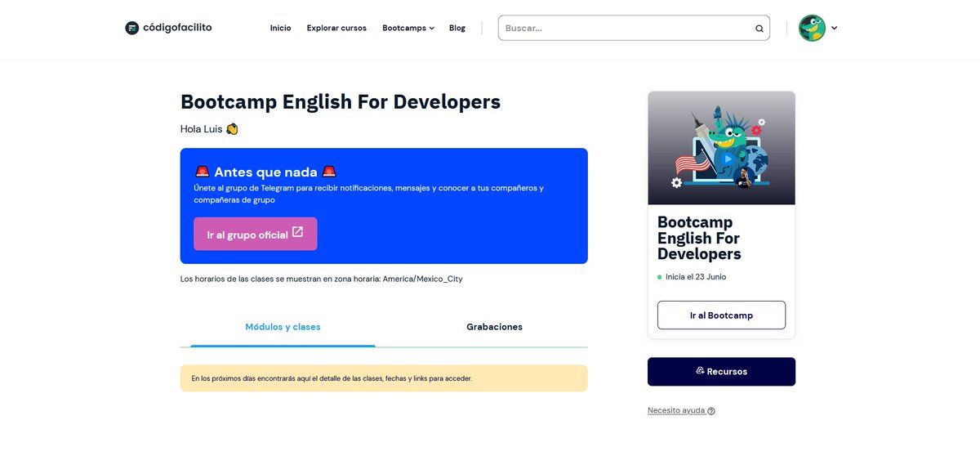980x465 pixels.
Task: Focus the Buscar search field
Action: click(x=634, y=28)
